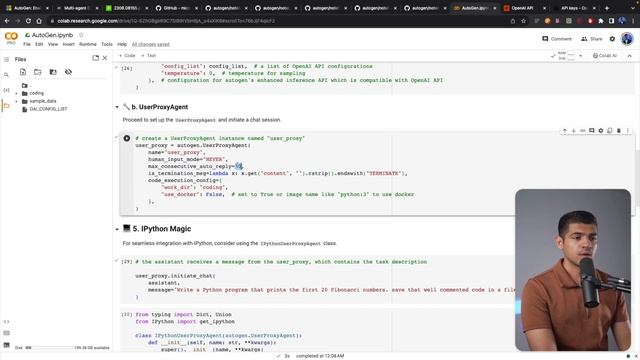Screen dimensions: 640x360
Task: Expand the sample_data folder
Action: coord(16,101)
